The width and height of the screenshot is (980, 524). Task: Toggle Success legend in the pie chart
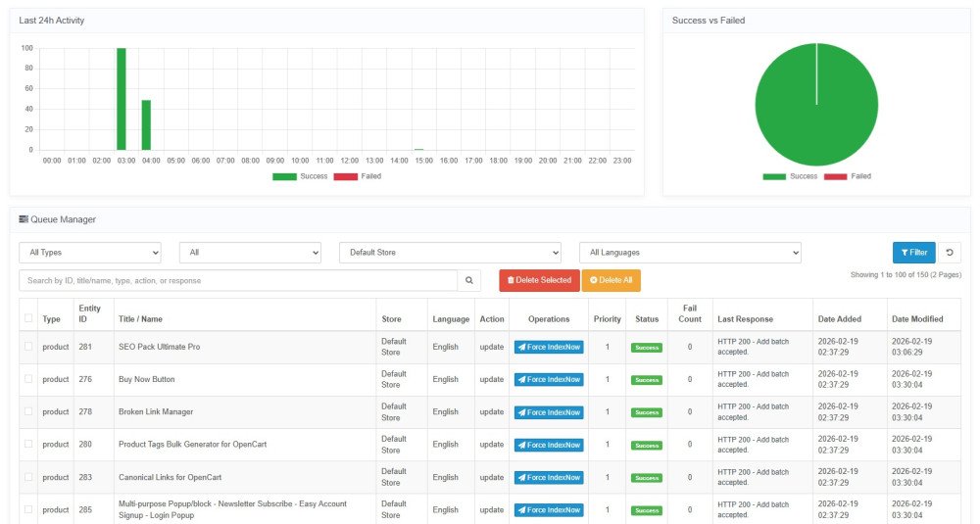pyautogui.click(x=790, y=176)
